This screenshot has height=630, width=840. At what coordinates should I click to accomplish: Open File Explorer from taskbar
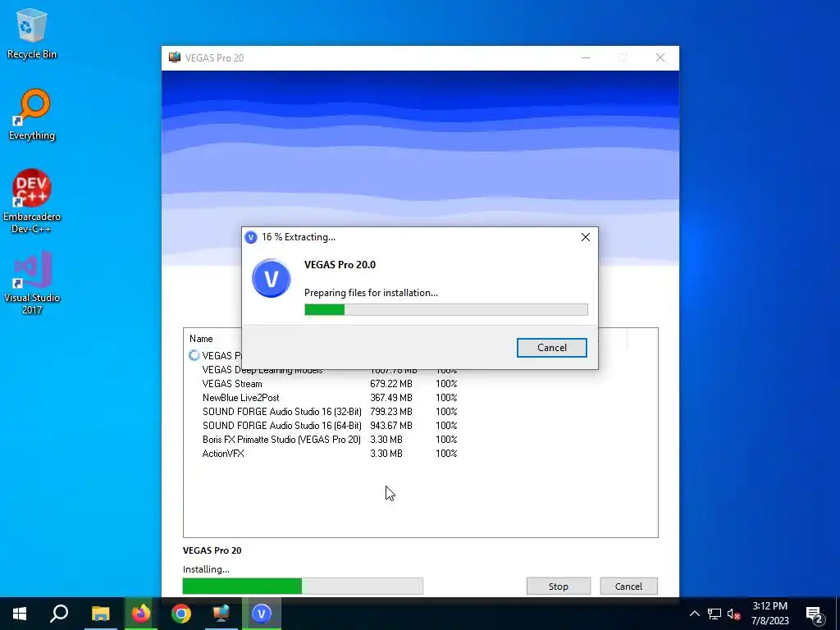click(100, 614)
